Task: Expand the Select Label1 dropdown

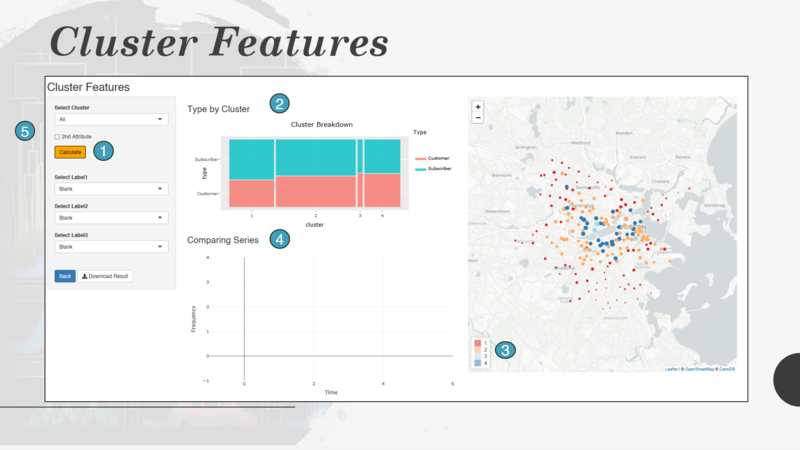Action: coord(111,189)
